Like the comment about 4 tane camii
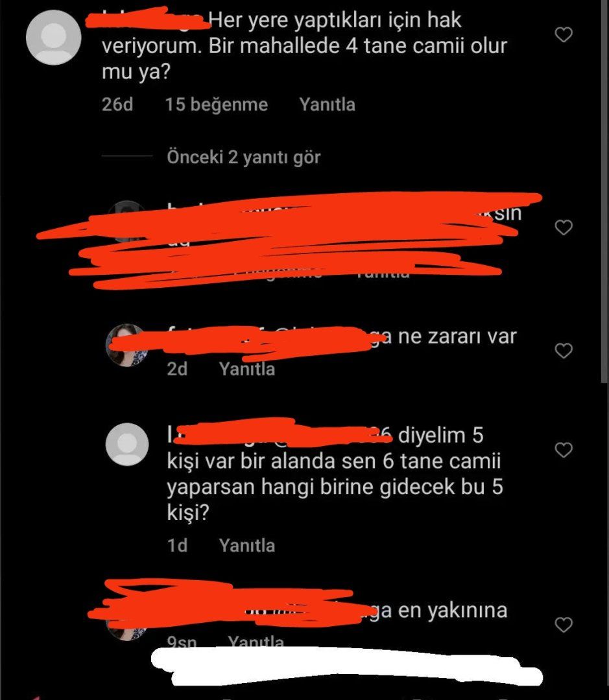This screenshot has height=700, width=609. coord(564,35)
